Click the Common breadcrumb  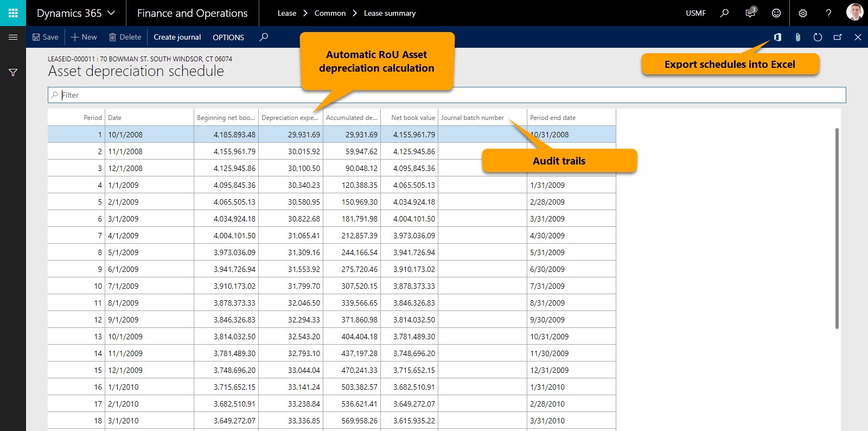(330, 13)
